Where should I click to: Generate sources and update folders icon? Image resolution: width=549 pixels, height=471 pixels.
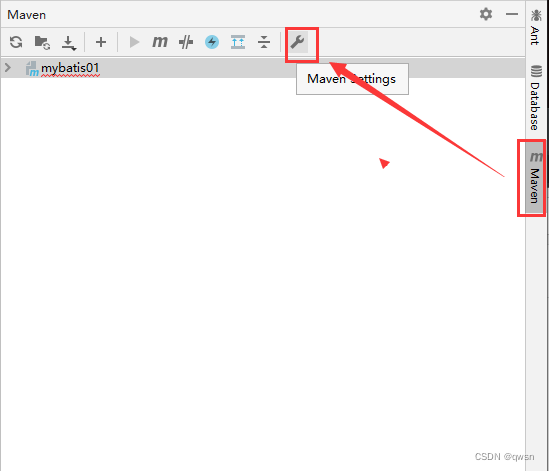click(x=42, y=42)
